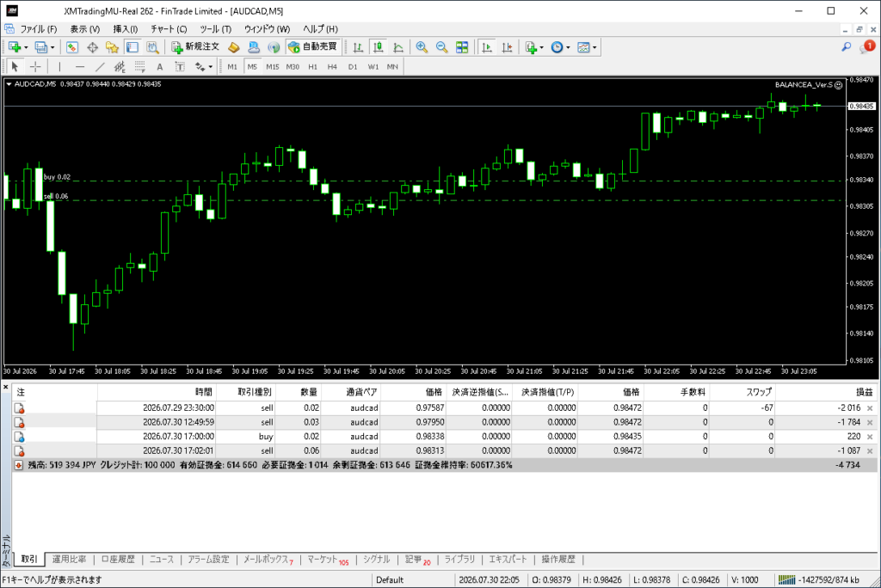
Task: Click the Zoom Out magnifier icon
Action: [441, 47]
